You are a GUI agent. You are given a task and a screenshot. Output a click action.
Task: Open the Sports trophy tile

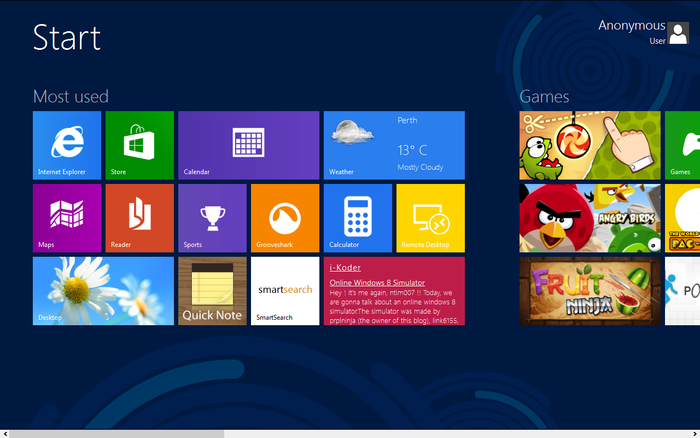pos(212,217)
